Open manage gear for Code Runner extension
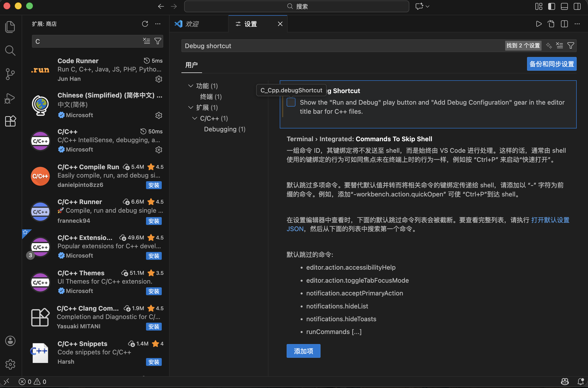This screenshot has height=388, width=588. (159, 79)
